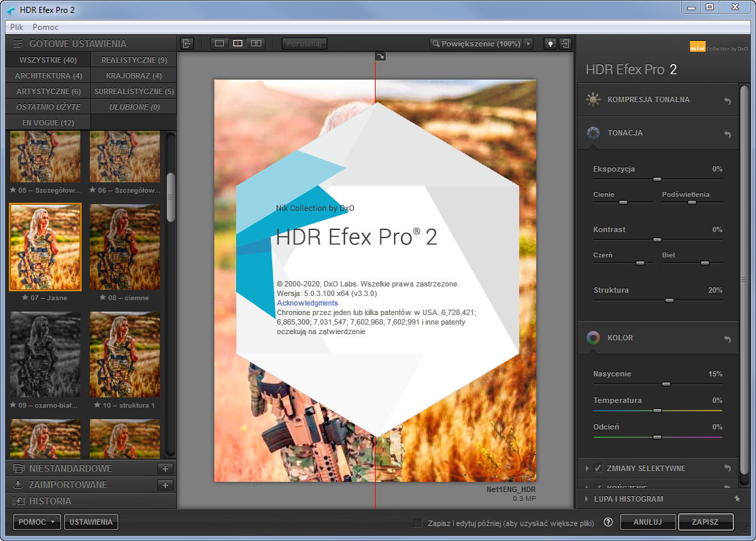Click the Gotowe Ustawienia list icon
This screenshot has width=756, height=541.
point(18,44)
